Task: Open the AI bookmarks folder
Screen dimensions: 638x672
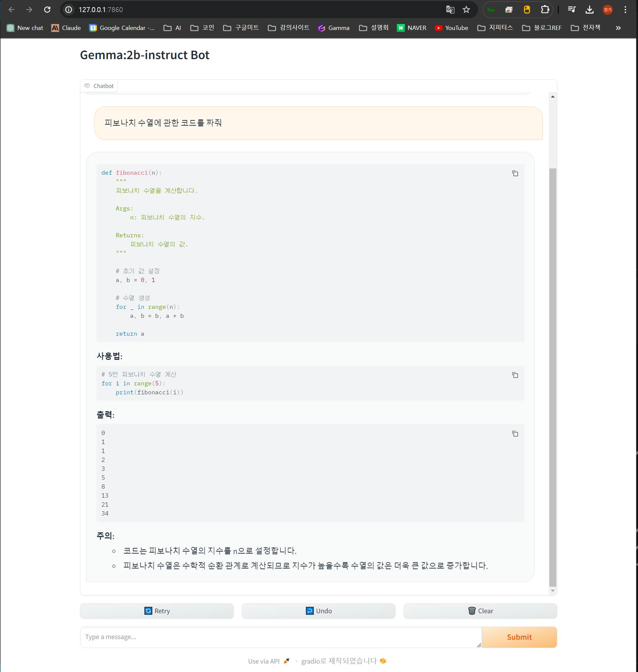Action: pos(172,28)
